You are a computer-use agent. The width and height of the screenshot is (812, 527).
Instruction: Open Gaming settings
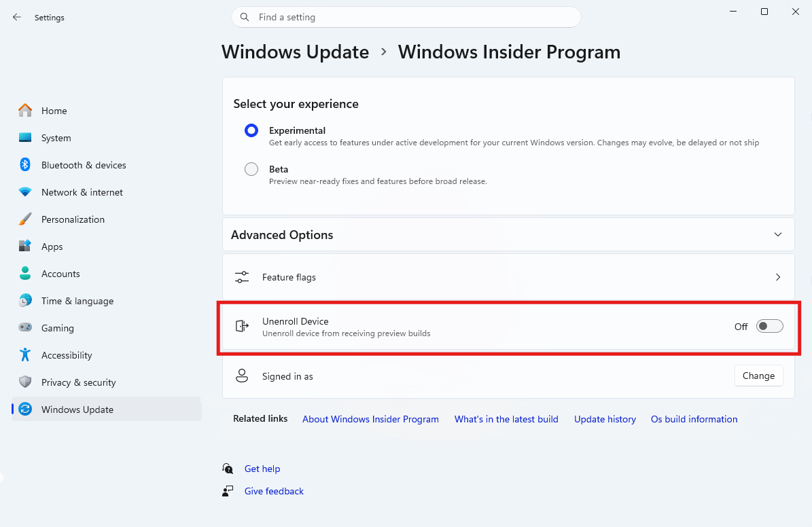[106, 328]
